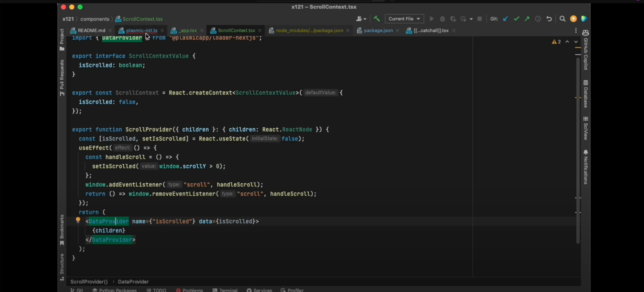This screenshot has height=292, width=644.
Task: Open the [[...catchall]].tsx tab
Action: 431,31
